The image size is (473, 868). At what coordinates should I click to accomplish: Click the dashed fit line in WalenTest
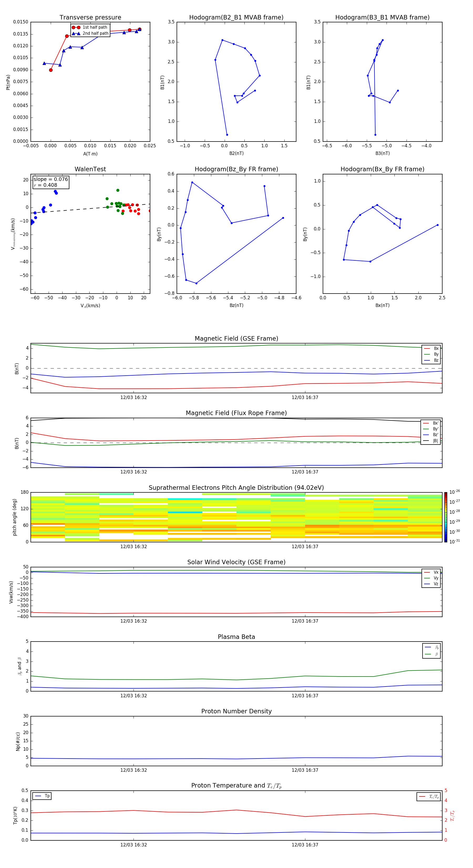(x=90, y=209)
